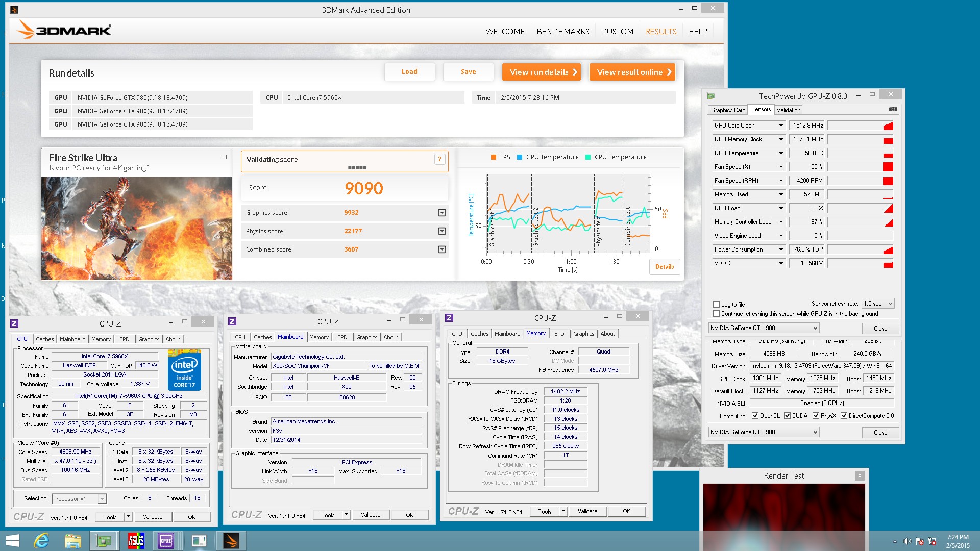980x551 pixels.
Task: Click the CPU-Z Memory window title bar icon
Action: (x=449, y=318)
